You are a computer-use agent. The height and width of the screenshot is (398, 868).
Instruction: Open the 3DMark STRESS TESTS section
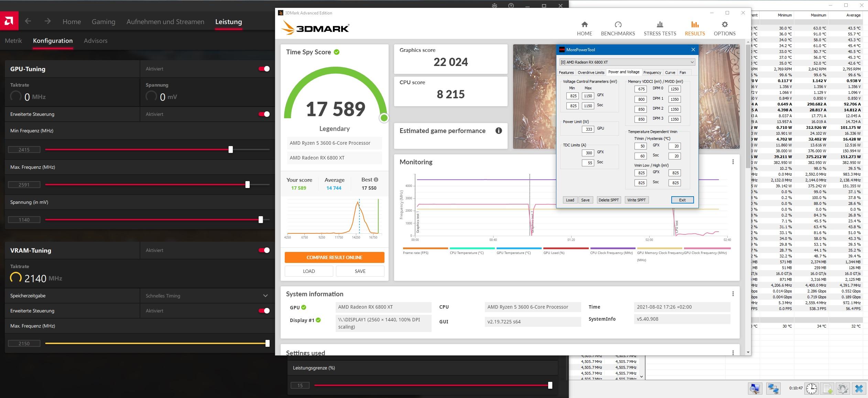[x=660, y=28]
